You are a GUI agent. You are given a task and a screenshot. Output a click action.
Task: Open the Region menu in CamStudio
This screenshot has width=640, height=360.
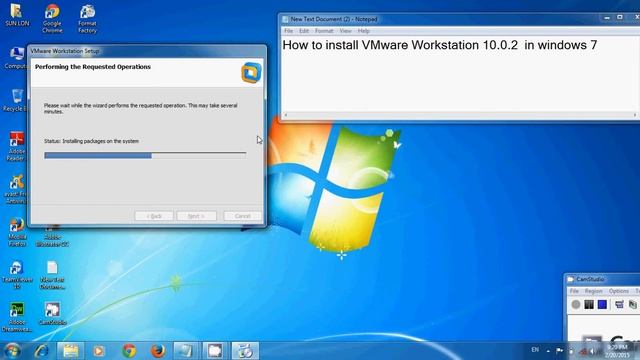pos(593,291)
